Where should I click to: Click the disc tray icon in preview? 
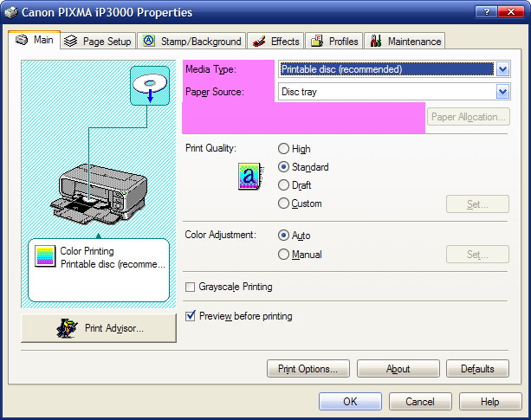(150, 86)
